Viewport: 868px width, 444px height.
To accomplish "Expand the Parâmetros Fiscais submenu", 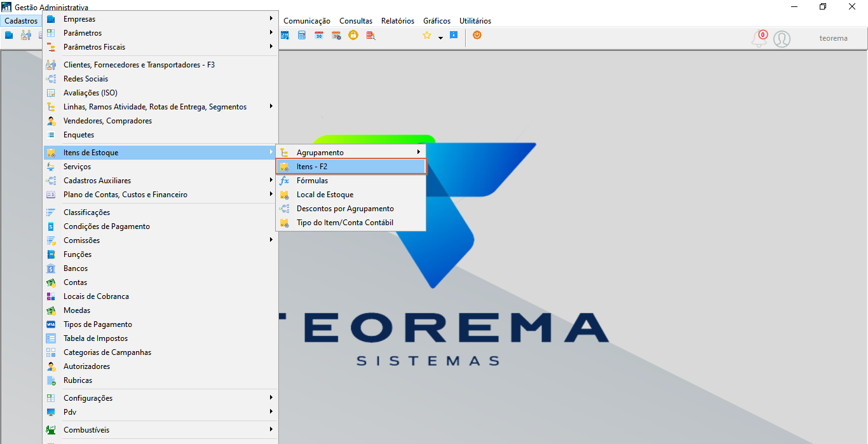I will click(x=160, y=47).
